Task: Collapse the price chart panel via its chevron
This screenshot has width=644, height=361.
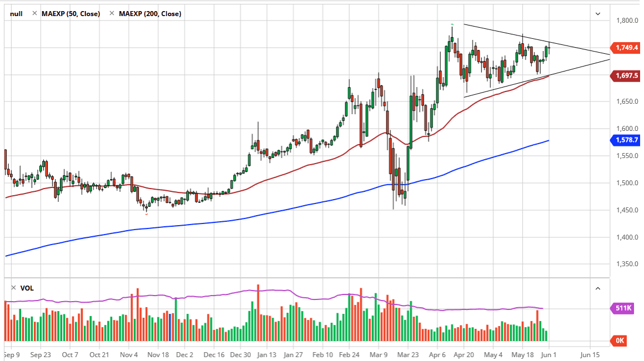Action: tap(598, 13)
